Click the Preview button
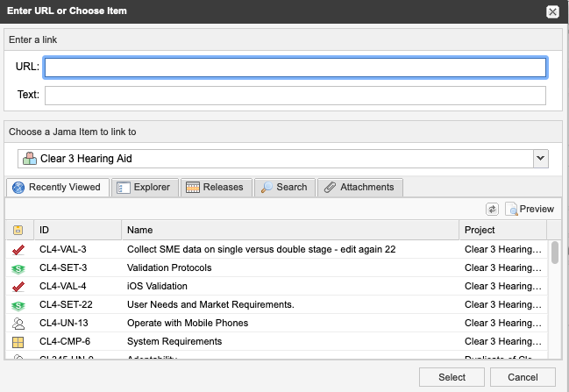The image size is (569, 392). [530, 209]
